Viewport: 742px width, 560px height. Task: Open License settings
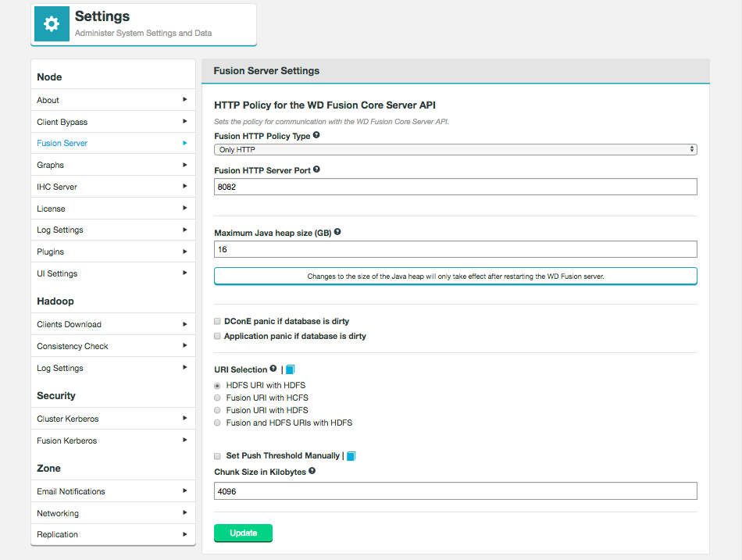[113, 209]
